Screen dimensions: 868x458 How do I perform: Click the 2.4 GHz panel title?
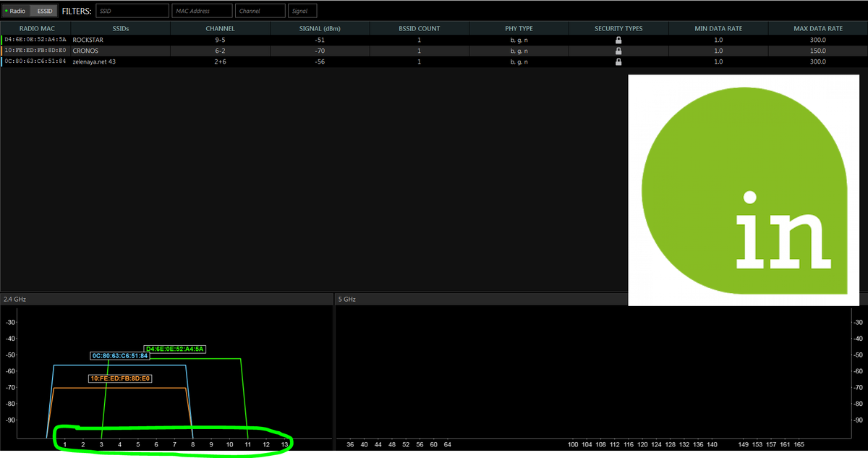pyautogui.click(x=14, y=299)
